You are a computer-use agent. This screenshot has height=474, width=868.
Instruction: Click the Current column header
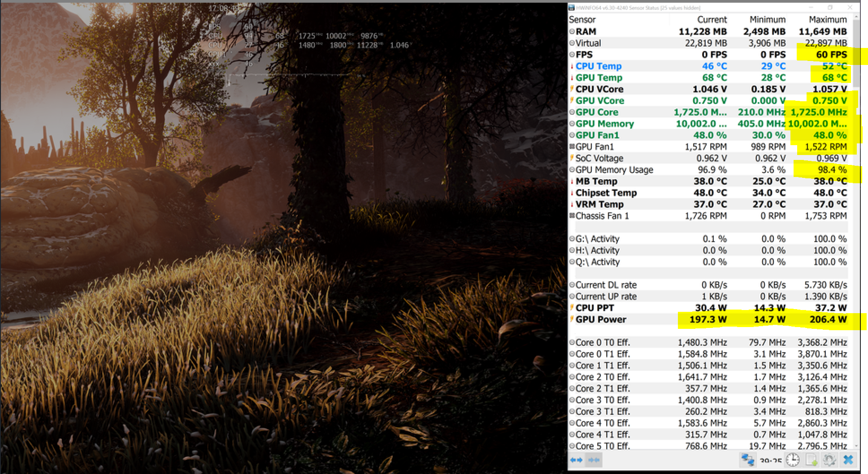click(712, 20)
